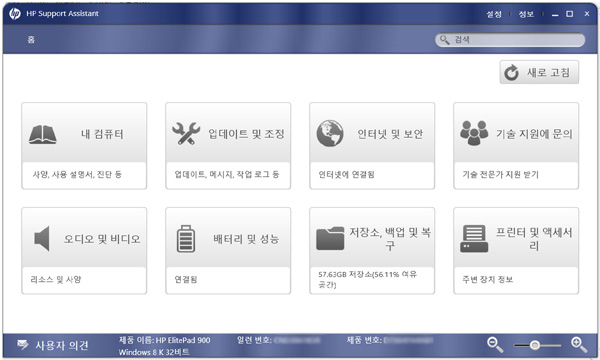Click the people group icon for tech support
Viewport: 600px width, 360px height.
[x=474, y=133]
